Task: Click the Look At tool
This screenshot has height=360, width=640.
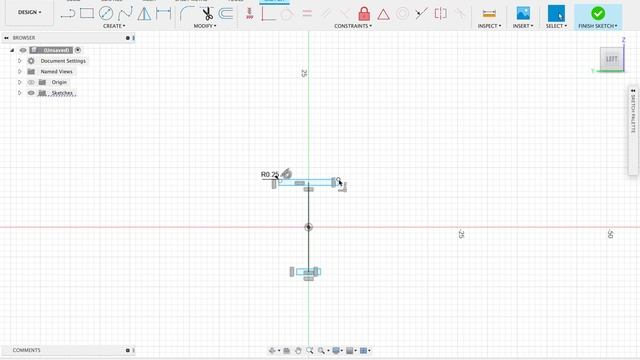Action: pos(287,351)
